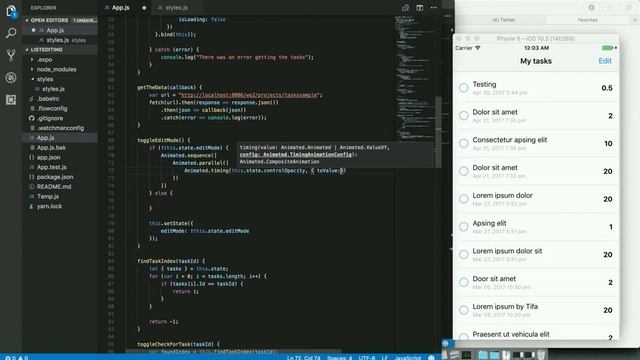Check the circle for Dolor sit amet valued 20
The image size is (640, 360).
(x=464, y=171)
